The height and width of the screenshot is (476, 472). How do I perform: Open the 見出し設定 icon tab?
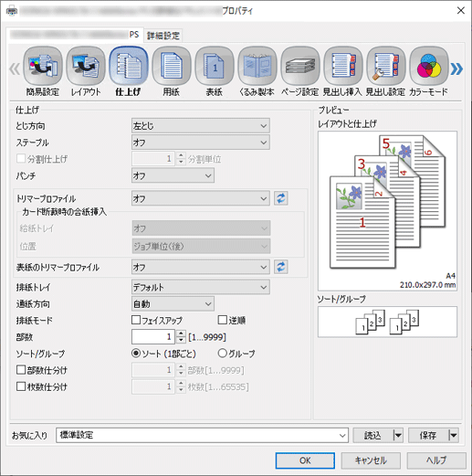point(386,71)
